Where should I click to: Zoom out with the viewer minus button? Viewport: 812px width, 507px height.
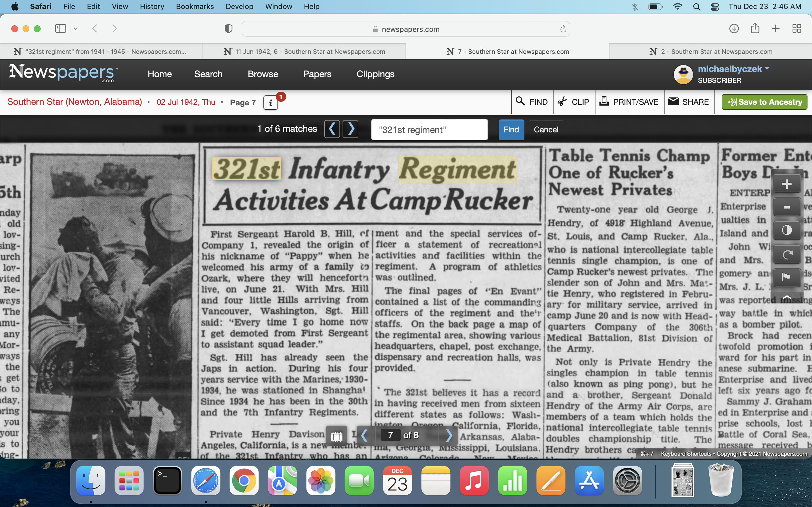(787, 208)
